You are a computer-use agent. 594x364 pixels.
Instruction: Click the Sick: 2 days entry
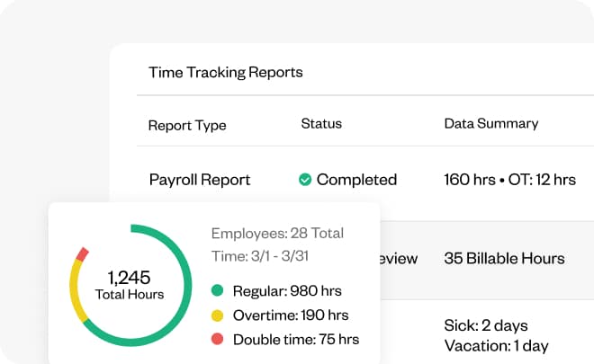pos(486,325)
